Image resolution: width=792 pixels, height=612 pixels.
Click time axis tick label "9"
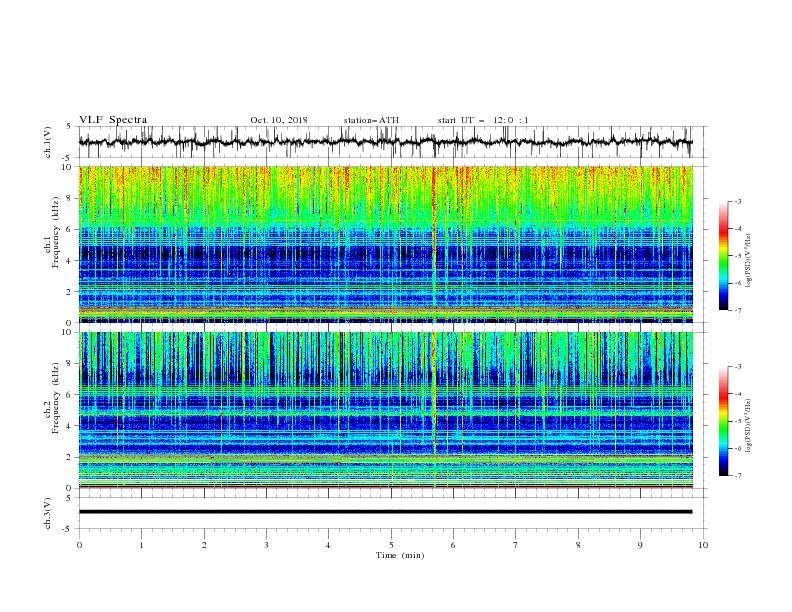(x=640, y=545)
